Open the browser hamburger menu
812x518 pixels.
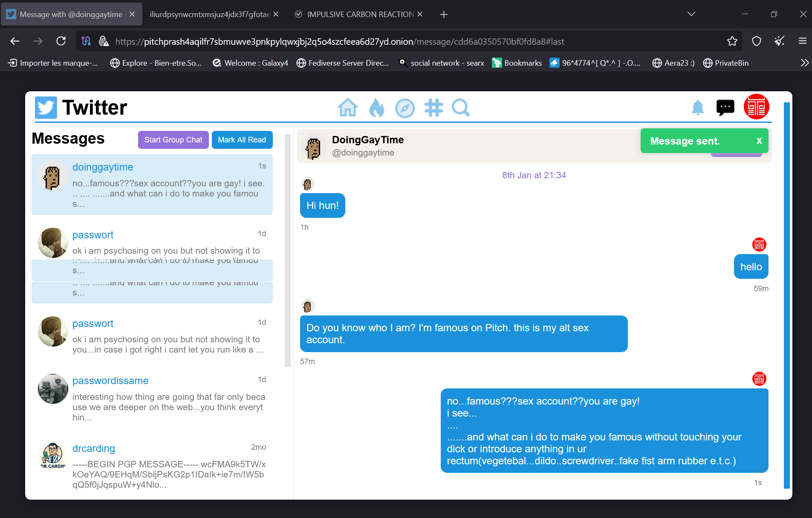(x=803, y=41)
